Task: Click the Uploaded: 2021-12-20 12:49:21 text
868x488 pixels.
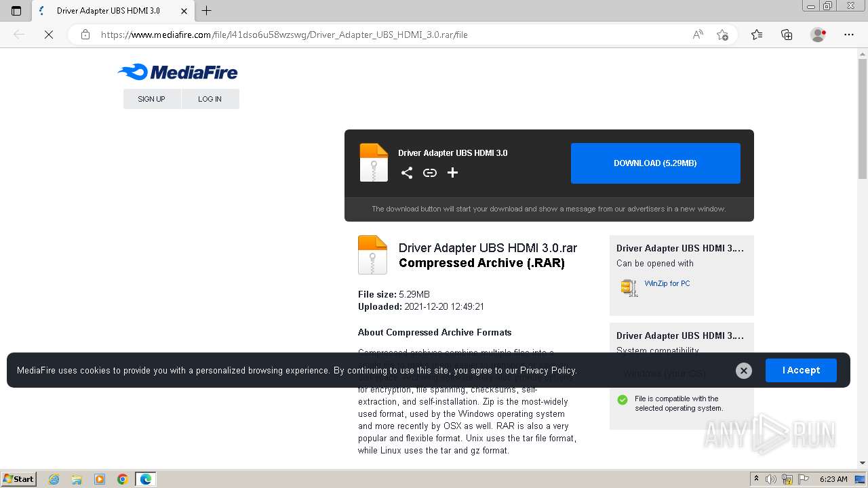Action: point(421,307)
